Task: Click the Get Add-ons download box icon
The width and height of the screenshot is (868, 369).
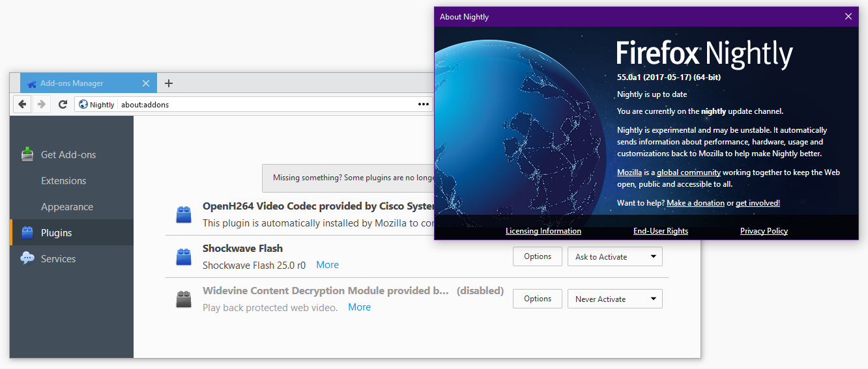Action: (27, 154)
